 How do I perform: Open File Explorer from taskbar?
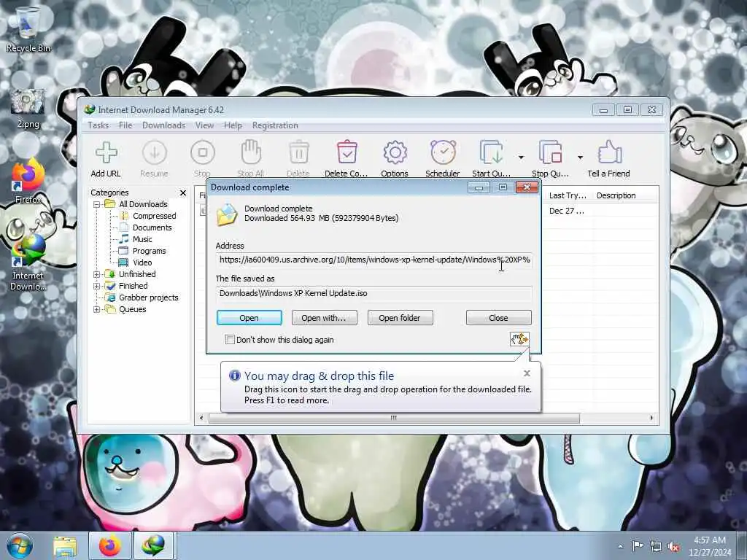(65, 545)
